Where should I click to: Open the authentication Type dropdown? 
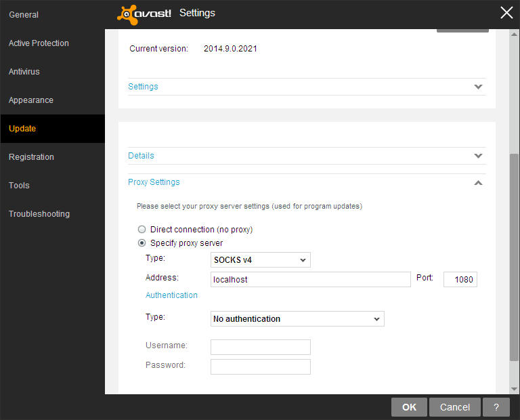[x=297, y=319]
